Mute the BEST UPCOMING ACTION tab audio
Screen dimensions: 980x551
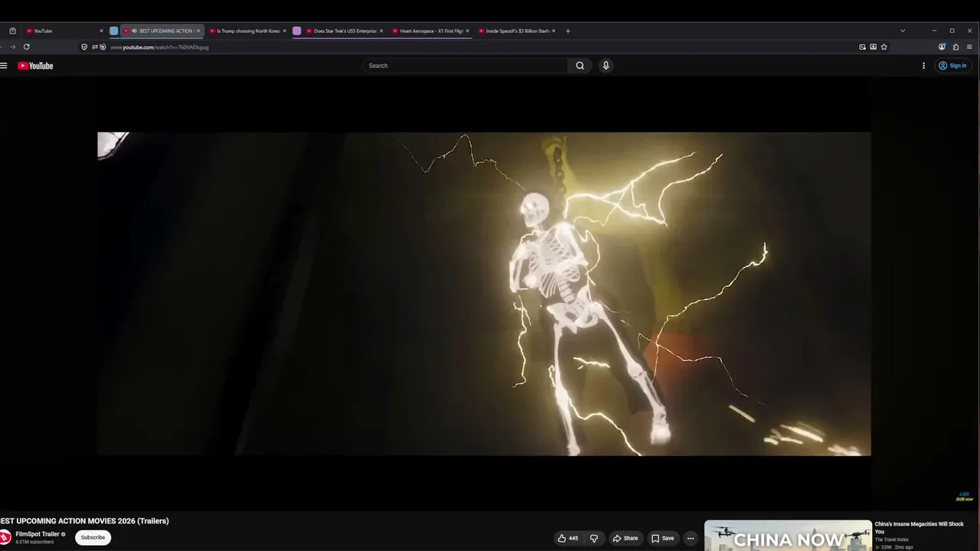pos(134,31)
